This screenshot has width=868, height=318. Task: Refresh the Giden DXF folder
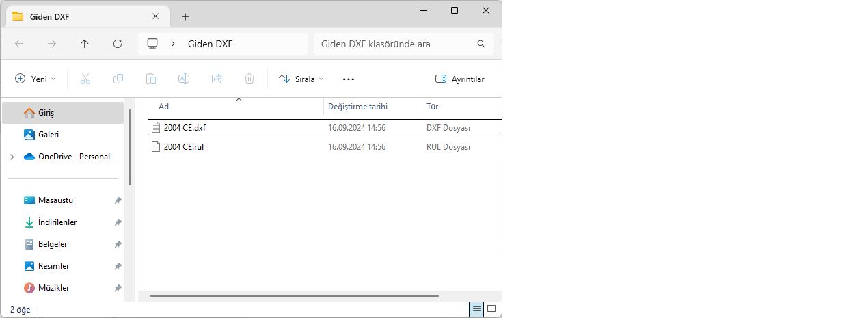click(118, 44)
